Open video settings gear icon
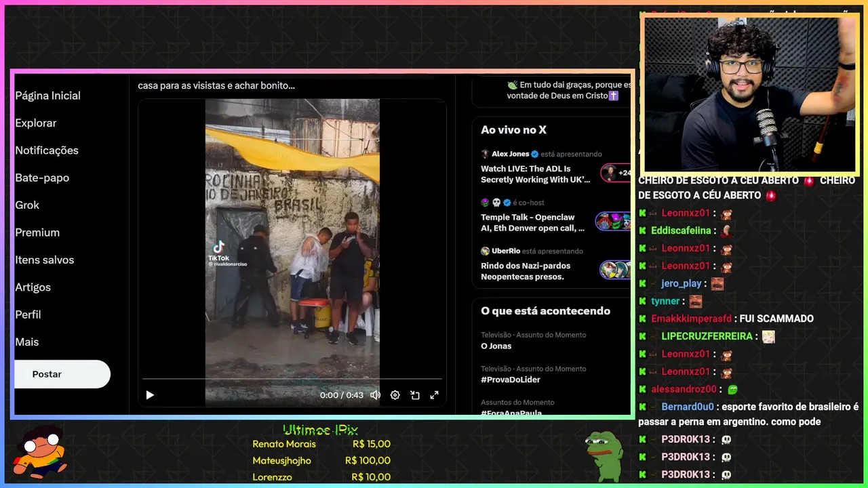The width and height of the screenshot is (868, 488). coord(395,395)
